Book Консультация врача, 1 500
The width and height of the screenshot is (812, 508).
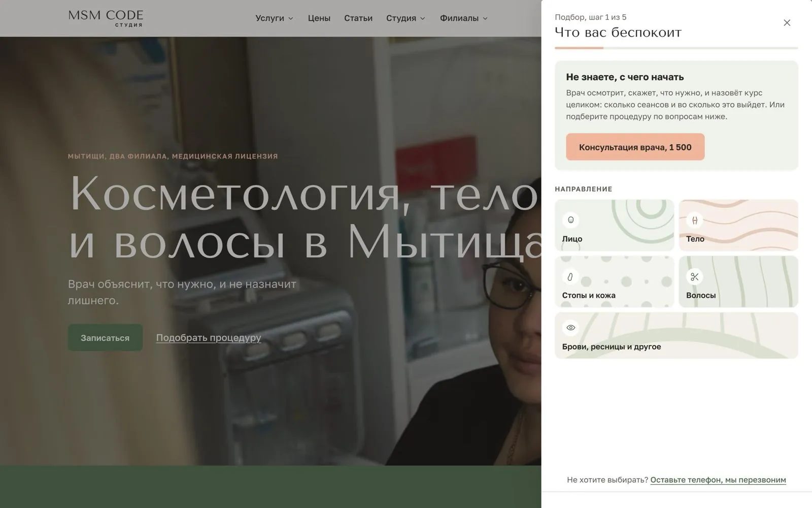(635, 147)
